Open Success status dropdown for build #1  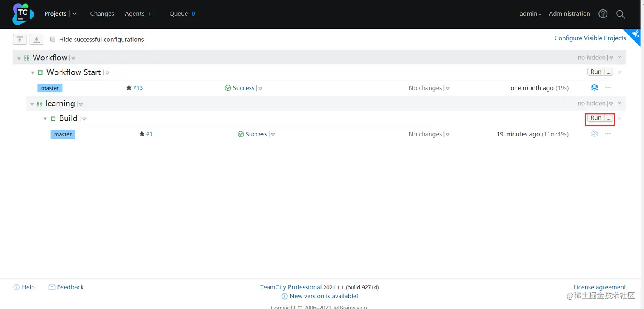(x=273, y=135)
